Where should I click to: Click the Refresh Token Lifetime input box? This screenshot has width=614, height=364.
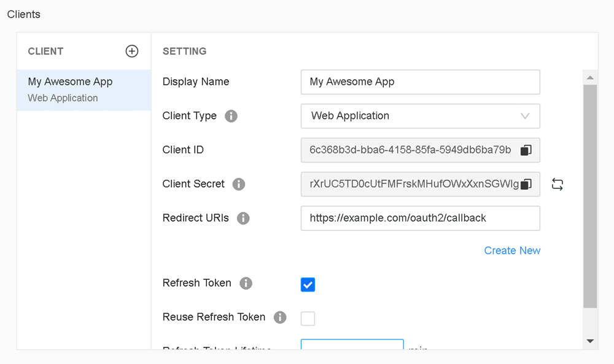(352, 345)
